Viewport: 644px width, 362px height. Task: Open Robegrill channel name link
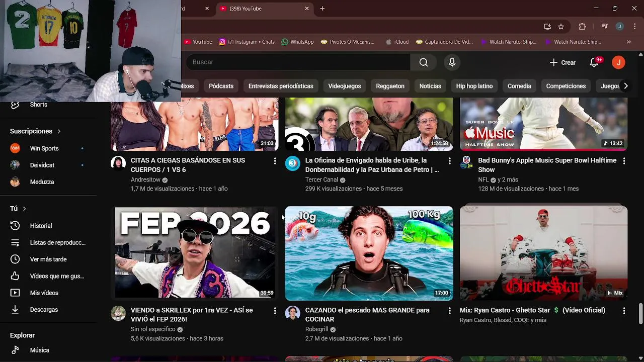point(316,329)
